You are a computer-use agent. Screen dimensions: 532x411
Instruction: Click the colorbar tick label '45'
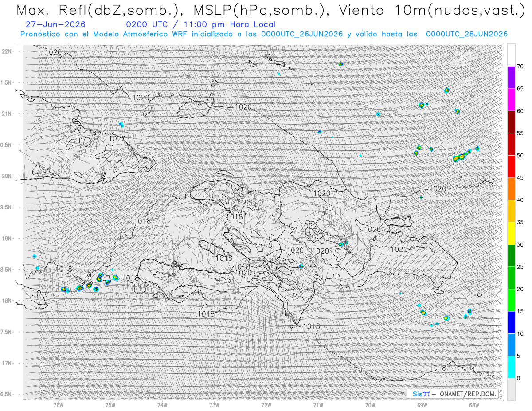pos(520,178)
